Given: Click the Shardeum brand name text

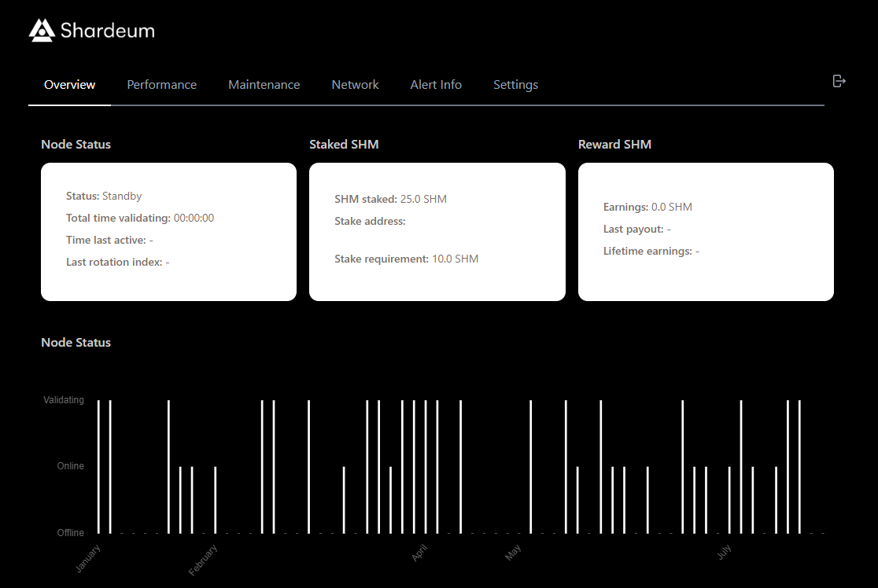Looking at the screenshot, I should coord(108,30).
